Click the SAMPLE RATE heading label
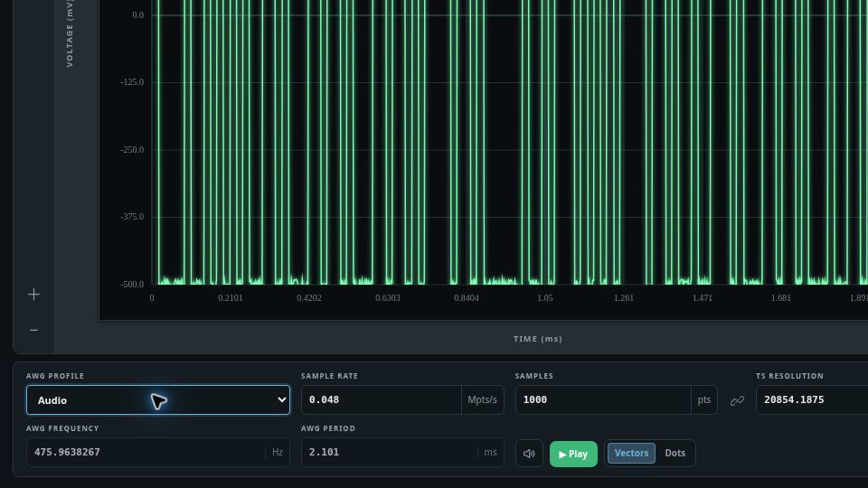The height and width of the screenshot is (488, 868). pos(329,376)
